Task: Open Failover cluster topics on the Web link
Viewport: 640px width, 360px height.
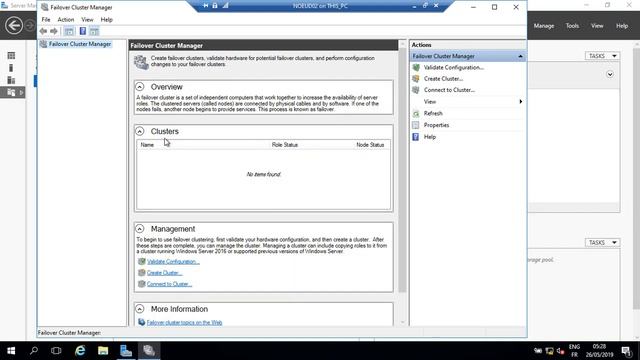Action: tap(184, 322)
